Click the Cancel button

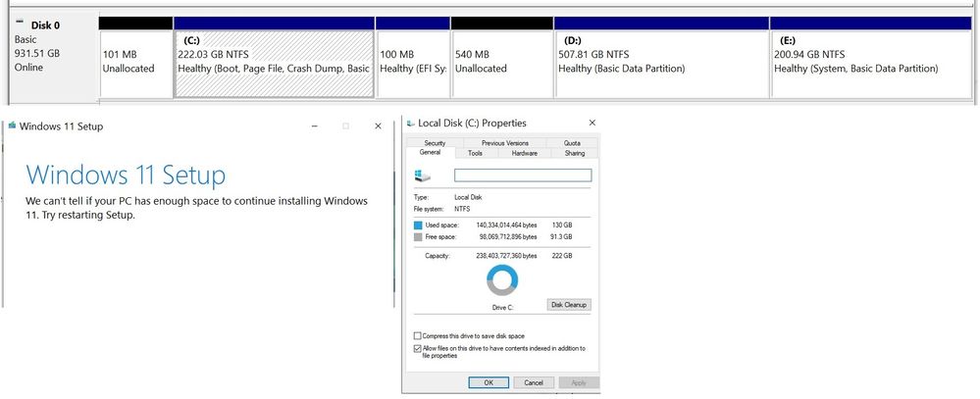click(534, 382)
